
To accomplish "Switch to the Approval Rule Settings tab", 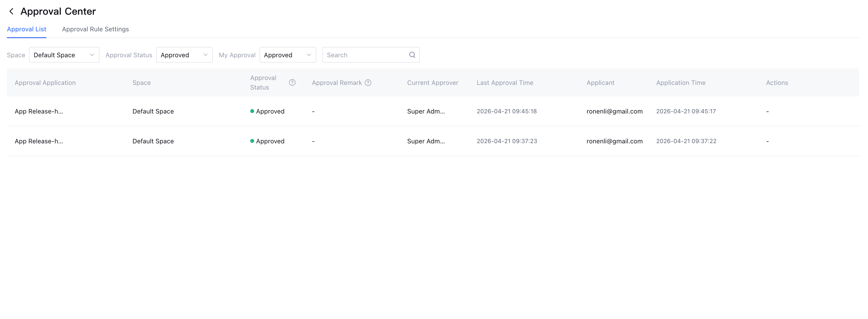I will [x=95, y=29].
